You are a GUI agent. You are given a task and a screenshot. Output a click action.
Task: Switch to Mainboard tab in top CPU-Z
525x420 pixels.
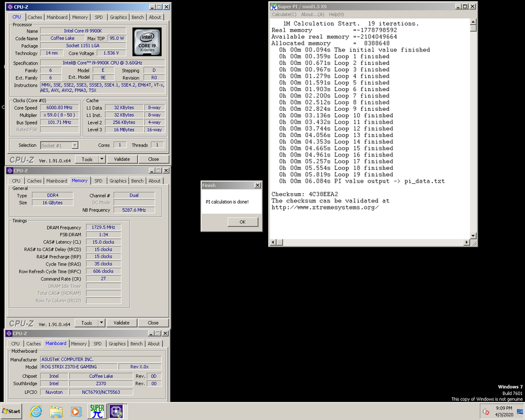point(57,17)
